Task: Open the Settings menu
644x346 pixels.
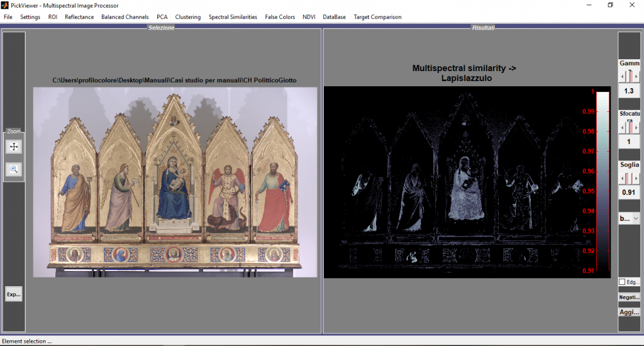Action: [30, 17]
